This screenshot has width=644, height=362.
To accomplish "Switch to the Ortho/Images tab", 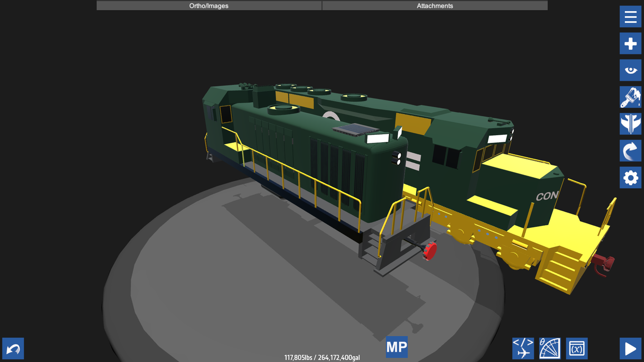I will (209, 6).
